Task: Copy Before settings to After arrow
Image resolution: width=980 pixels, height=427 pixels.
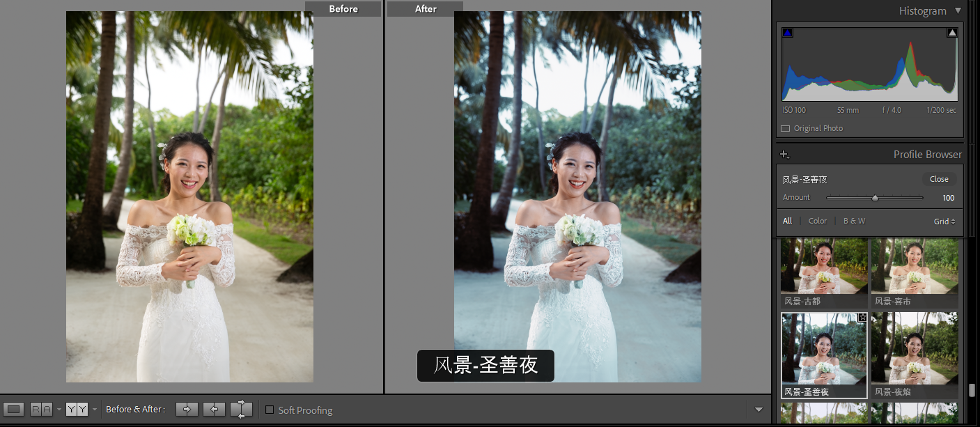Action: click(187, 410)
